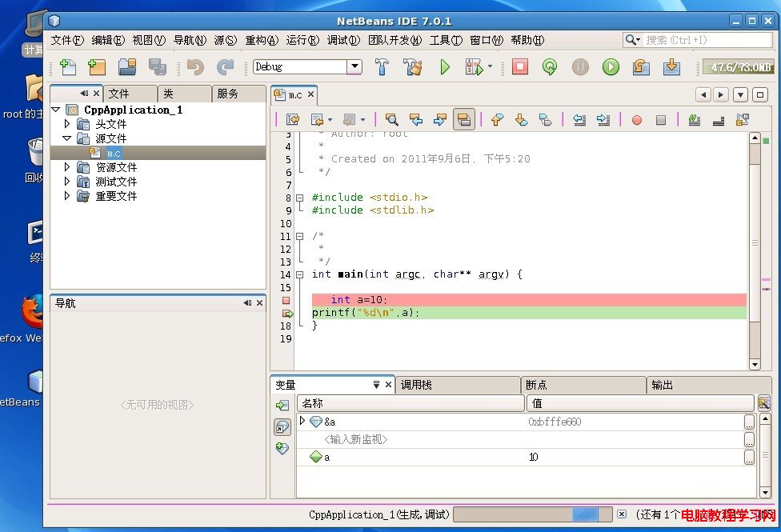
Task: Jump to last edit location in editor toolbar
Action: [x=293, y=119]
